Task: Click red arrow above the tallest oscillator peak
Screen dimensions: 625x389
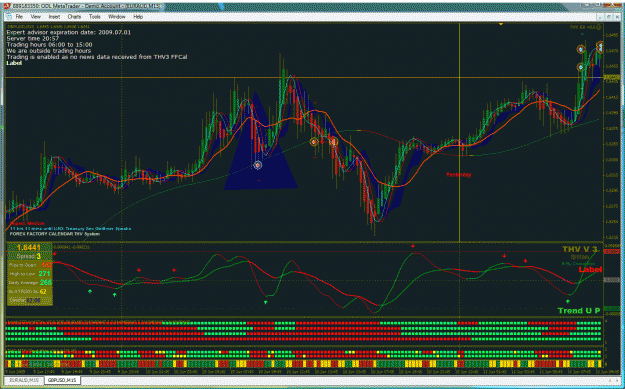Action: [x=413, y=246]
